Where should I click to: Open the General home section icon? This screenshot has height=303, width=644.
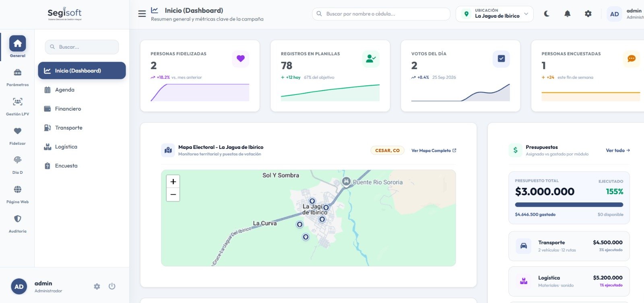pyautogui.click(x=17, y=43)
